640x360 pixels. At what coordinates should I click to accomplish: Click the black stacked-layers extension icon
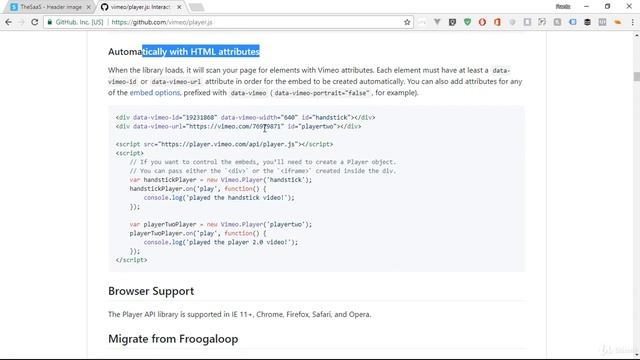(x=587, y=22)
